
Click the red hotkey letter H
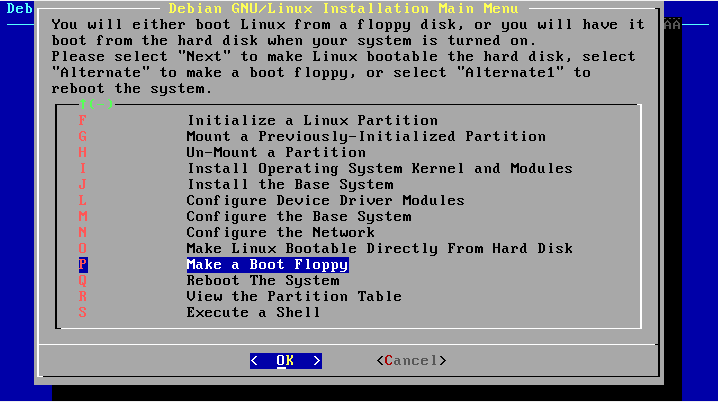tap(82, 152)
